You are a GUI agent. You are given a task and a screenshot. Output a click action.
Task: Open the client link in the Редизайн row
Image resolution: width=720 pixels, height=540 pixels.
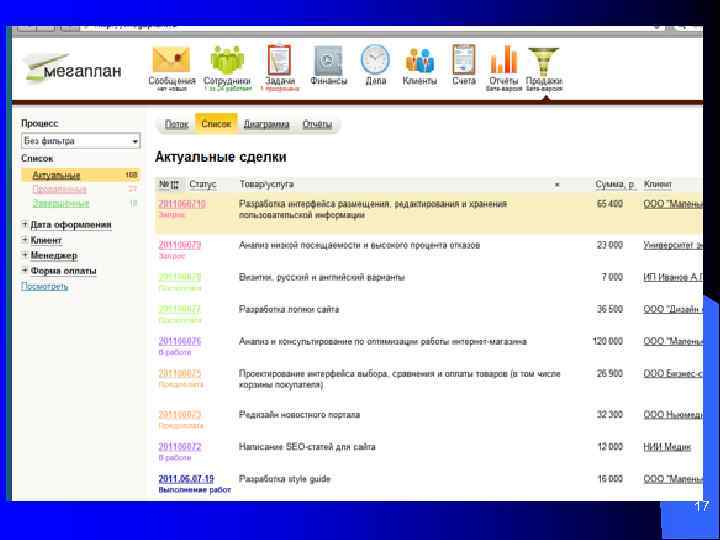[x=673, y=415]
